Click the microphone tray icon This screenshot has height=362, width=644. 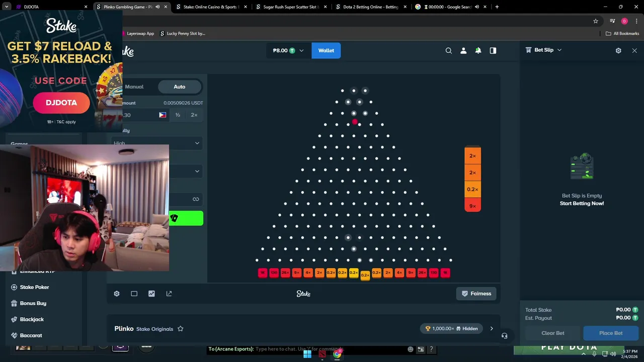pos(594,354)
